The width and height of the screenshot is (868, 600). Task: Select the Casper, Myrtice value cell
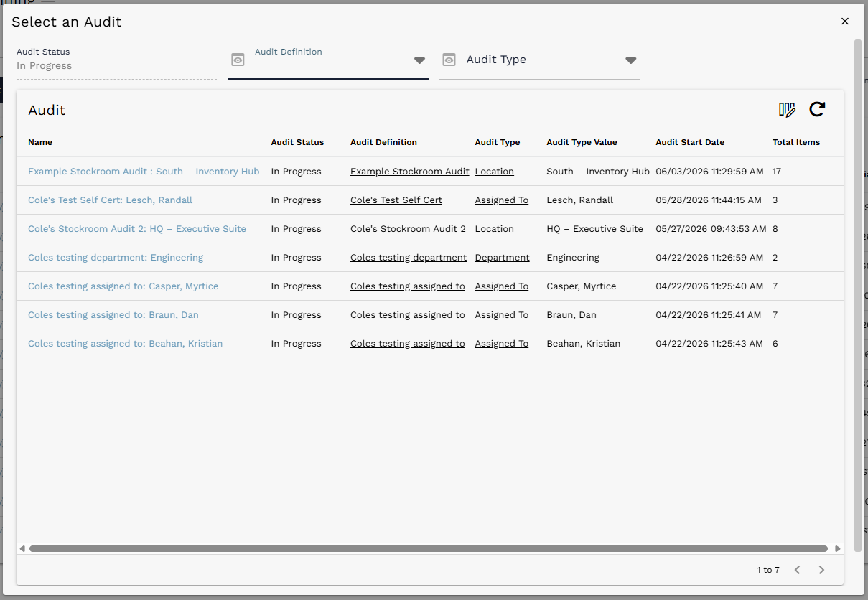click(582, 286)
